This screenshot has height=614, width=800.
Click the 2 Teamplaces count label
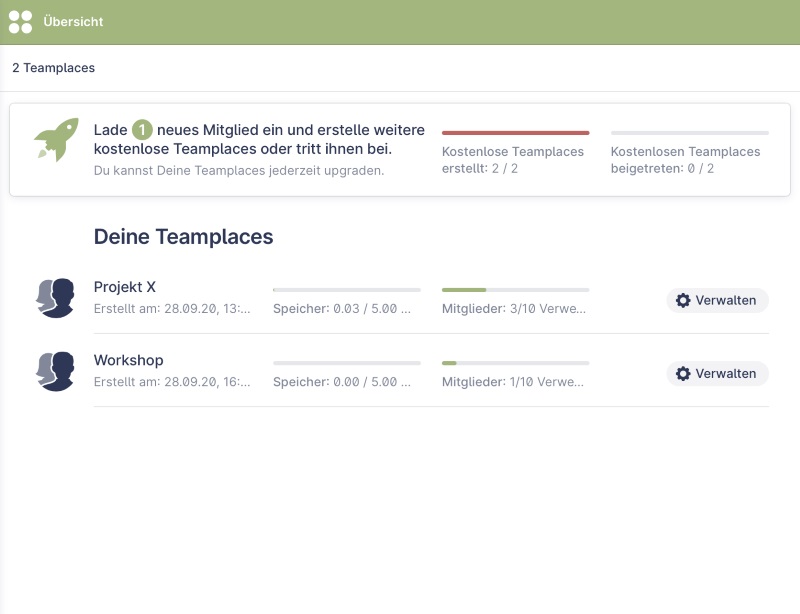(53, 68)
